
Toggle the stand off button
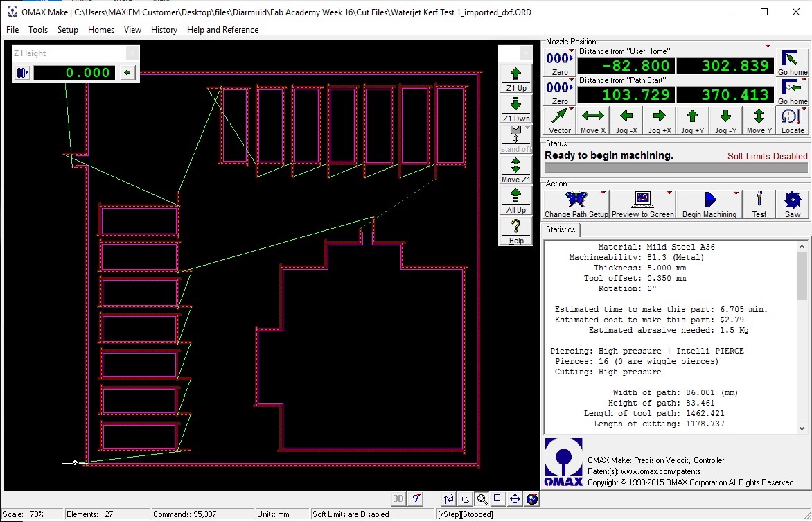pos(515,139)
